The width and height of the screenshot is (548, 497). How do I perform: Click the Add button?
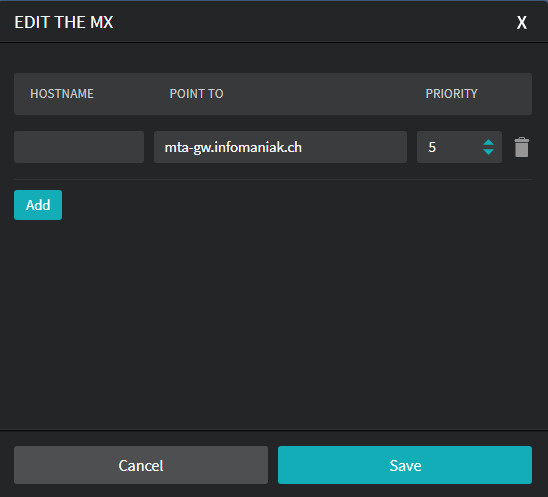[38, 205]
